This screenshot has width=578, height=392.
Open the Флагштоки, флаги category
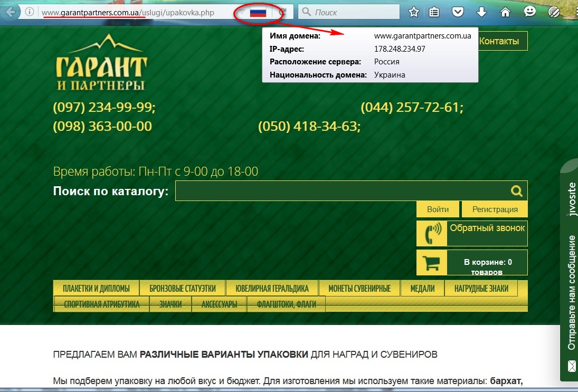(x=287, y=304)
